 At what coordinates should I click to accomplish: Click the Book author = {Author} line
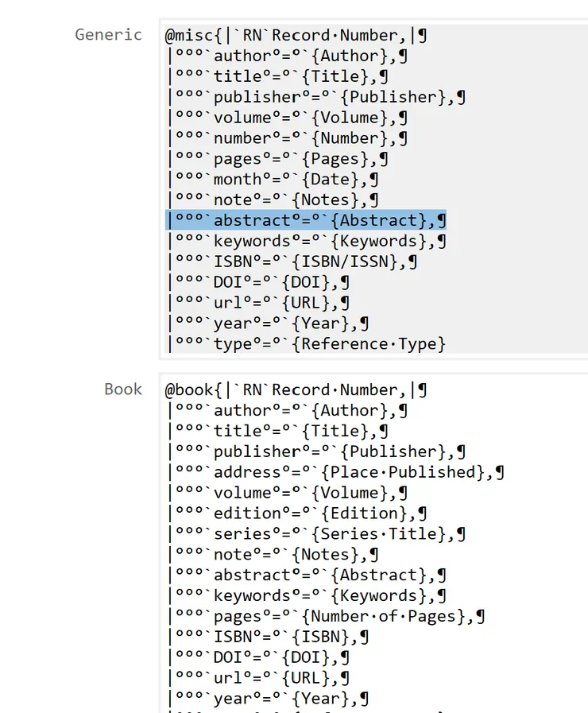pos(288,411)
